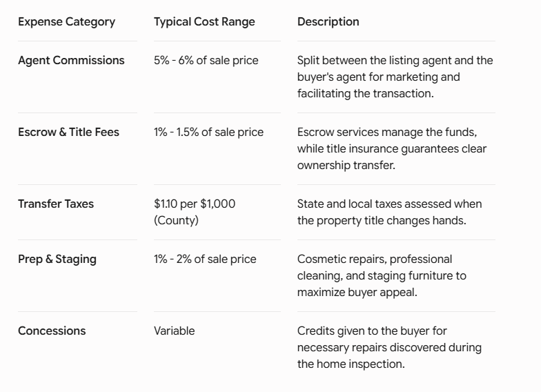The image size is (541, 392).
Task: Click the buyer credits description text
Action: (389, 348)
